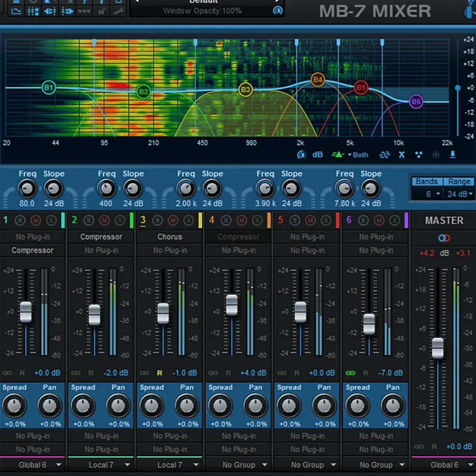Click the filter response curves icon below graph
The image size is (476, 476).
(x=385, y=155)
